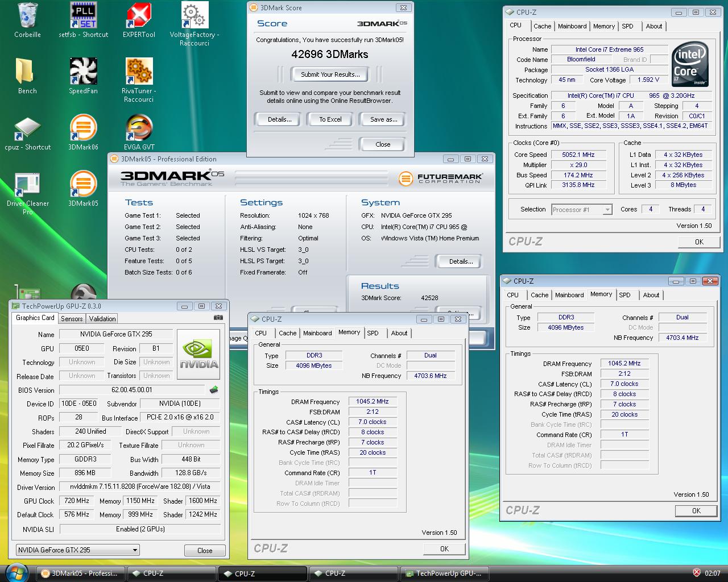Viewport: 728px width, 582px height.
Task: Click the Driver Version field in GPU-Z
Action: pyautogui.click(x=140, y=487)
